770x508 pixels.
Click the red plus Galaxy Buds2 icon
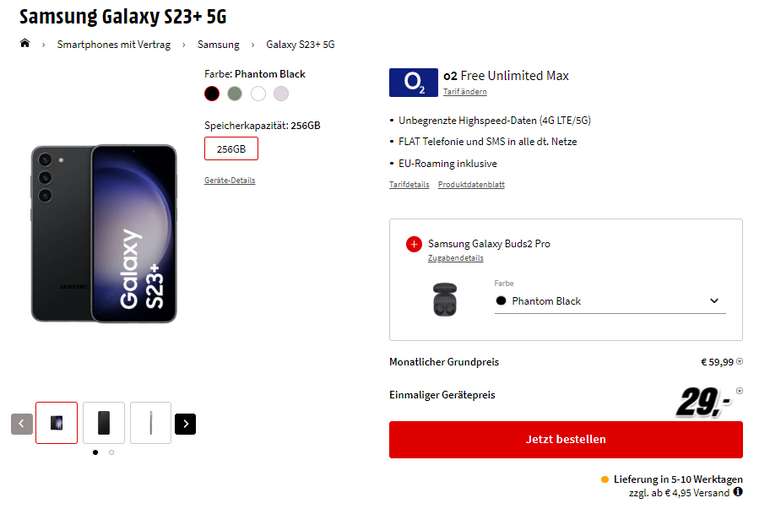(414, 244)
